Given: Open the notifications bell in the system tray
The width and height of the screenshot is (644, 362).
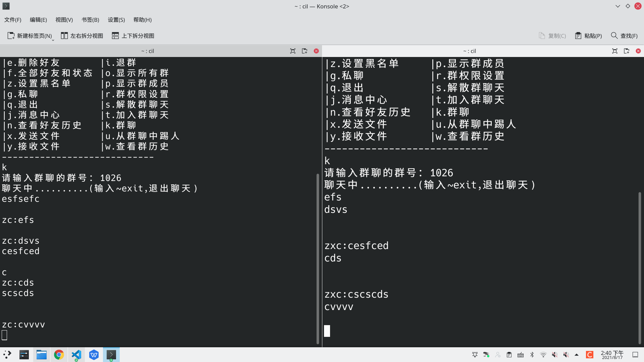Looking at the screenshot, I should coord(475,355).
